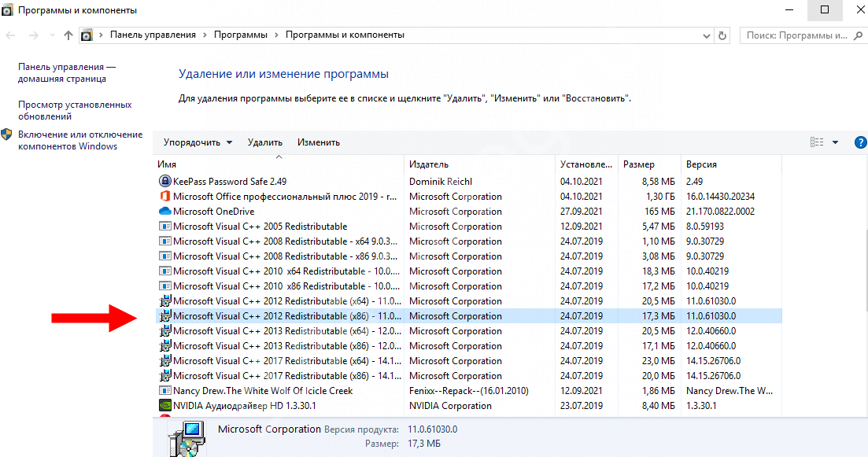868x457 pixels.
Task: Click the back navigation arrow
Action: [10, 35]
